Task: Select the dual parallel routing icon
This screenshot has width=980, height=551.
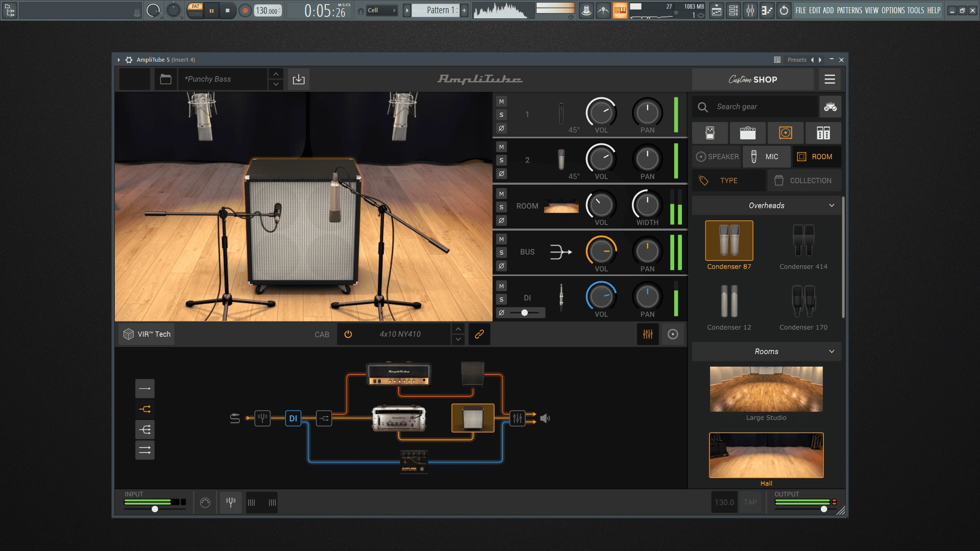Action: pyautogui.click(x=145, y=450)
